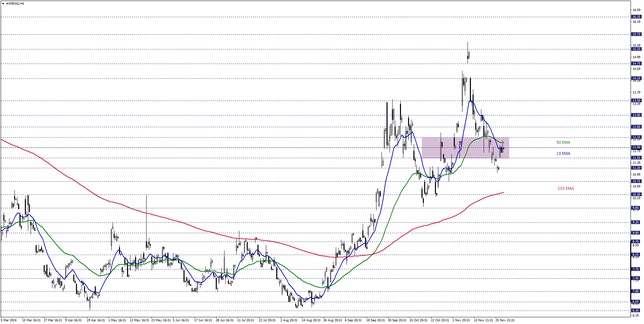Select the 14.75 price level tag
Screen dimensions: 644x324
pos(636,64)
